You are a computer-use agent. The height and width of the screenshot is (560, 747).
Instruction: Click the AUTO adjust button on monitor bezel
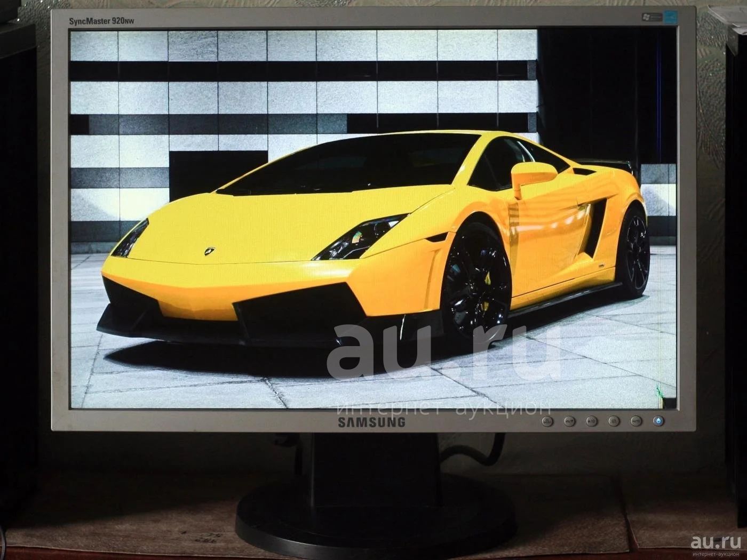636,421
